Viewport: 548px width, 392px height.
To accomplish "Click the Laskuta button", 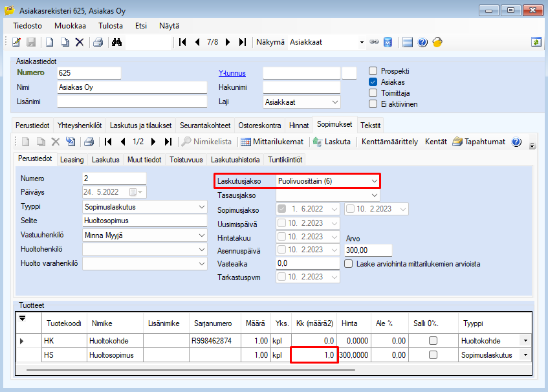I will click(332, 142).
